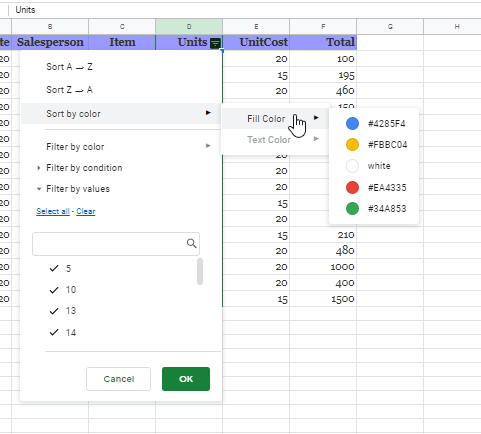Sort by yellow fill color #FBBC04

[374, 145]
